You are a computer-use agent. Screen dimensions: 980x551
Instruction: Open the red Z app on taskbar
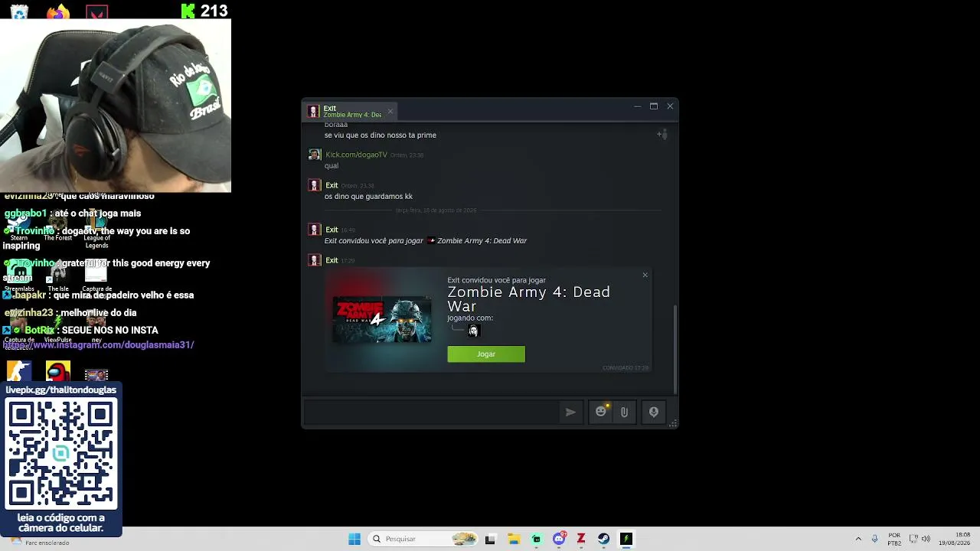click(581, 539)
